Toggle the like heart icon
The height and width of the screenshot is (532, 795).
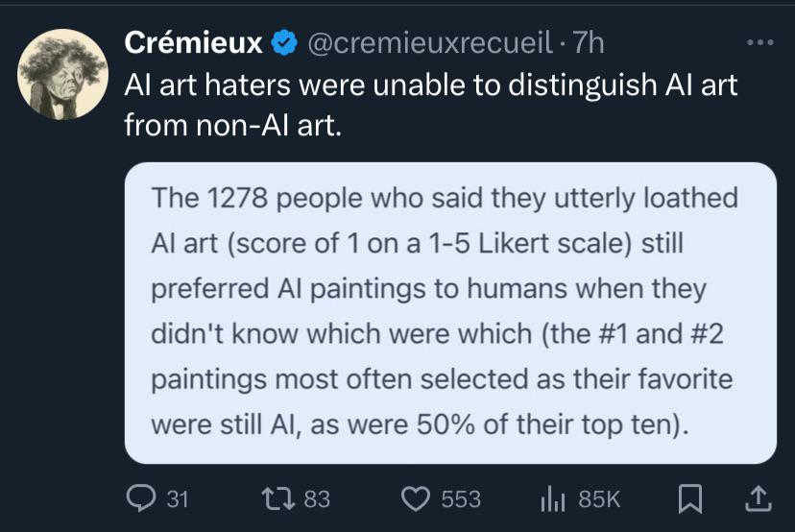point(416,498)
